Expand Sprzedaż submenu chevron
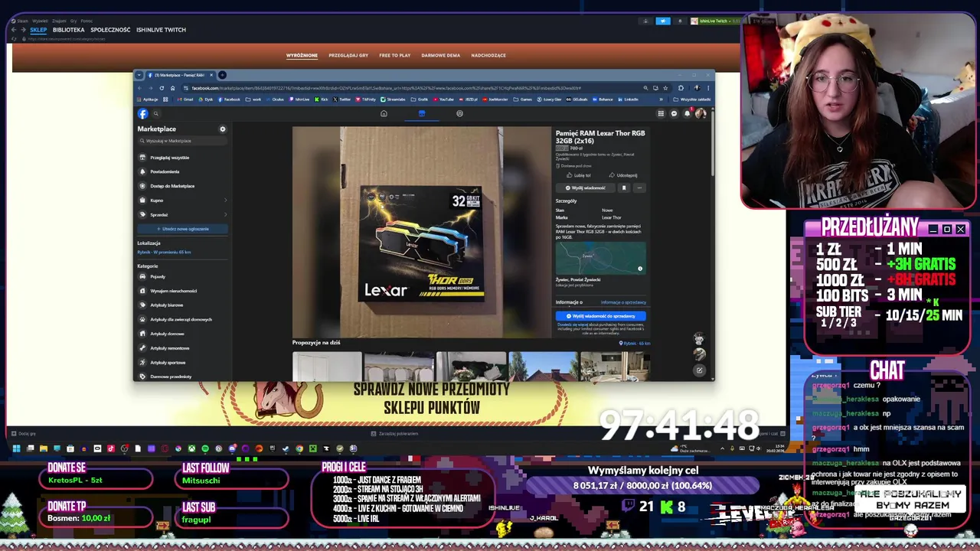Image resolution: width=980 pixels, height=551 pixels. tap(225, 215)
